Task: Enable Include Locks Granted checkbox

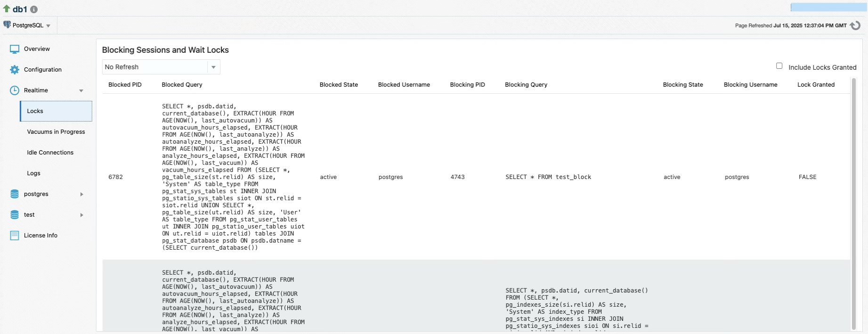Action: click(779, 66)
